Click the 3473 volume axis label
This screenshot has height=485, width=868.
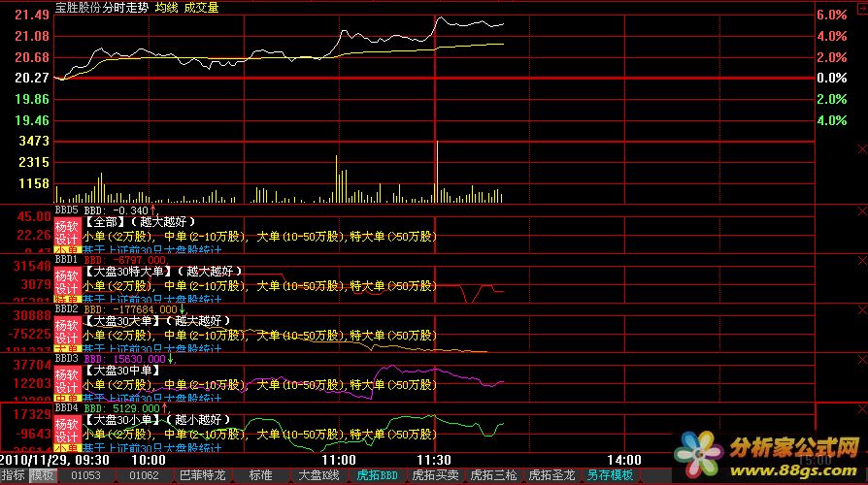pos(34,141)
